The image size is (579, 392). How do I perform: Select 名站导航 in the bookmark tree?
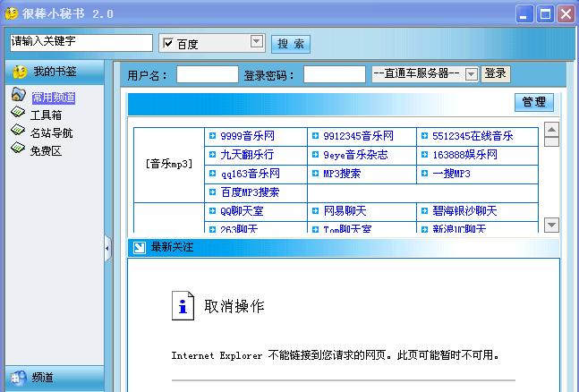(51, 133)
